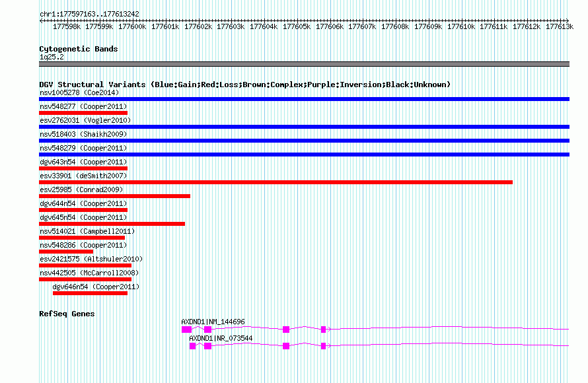588x383 pixels.
Task: Click the red bar under esv2421575
Action: click(x=85, y=265)
